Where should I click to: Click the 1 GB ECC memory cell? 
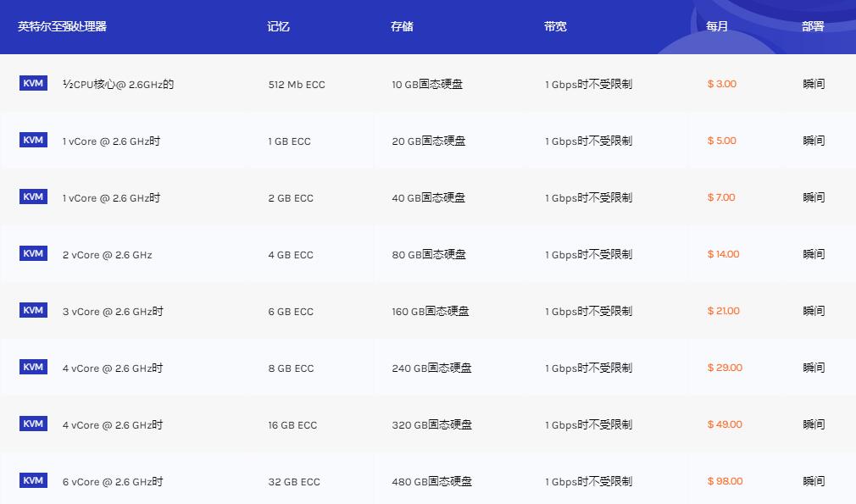click(289, 141)
